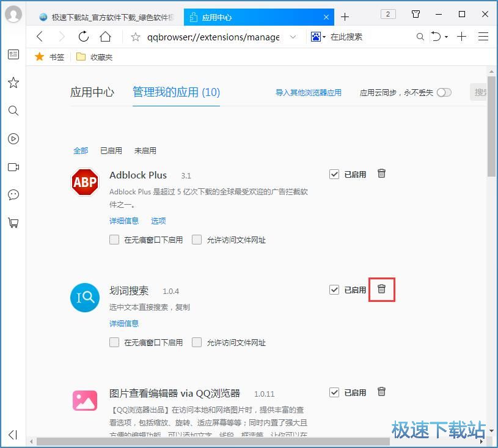Filter by 全部 apps
Screen dimensions: 498x448
pos(81,150)
